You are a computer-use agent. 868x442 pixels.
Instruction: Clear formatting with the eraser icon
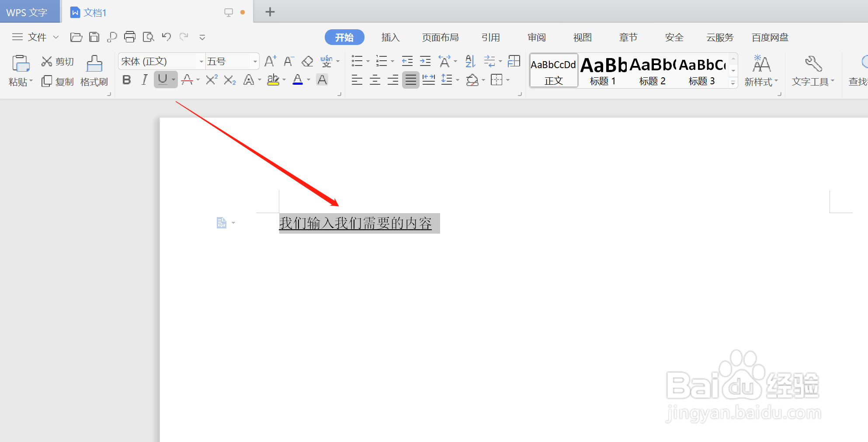click(x=307, y=61)
